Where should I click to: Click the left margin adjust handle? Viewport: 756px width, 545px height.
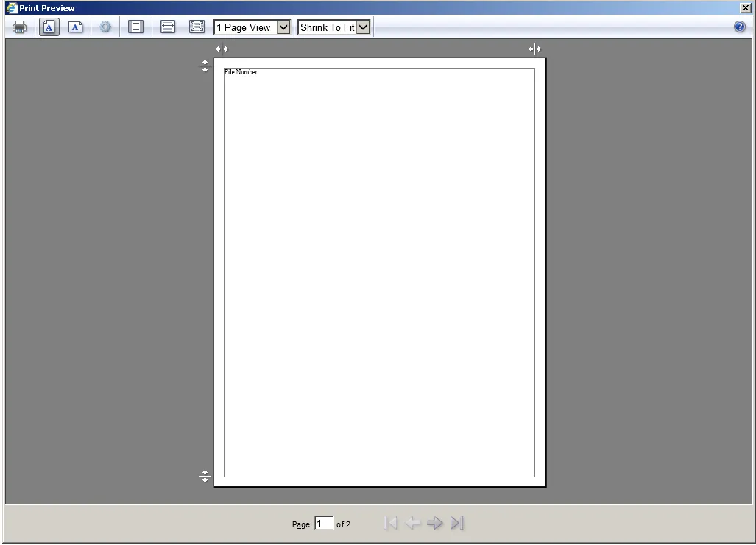pos(222,49)
